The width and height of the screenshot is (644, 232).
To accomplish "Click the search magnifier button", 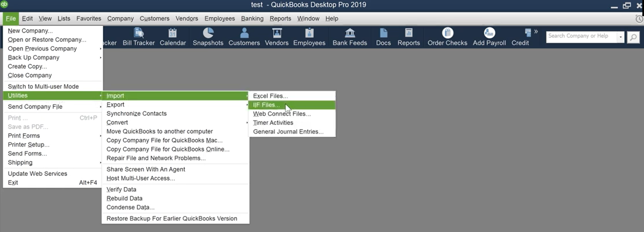I will pyautogui.click(x=633, y=37).
